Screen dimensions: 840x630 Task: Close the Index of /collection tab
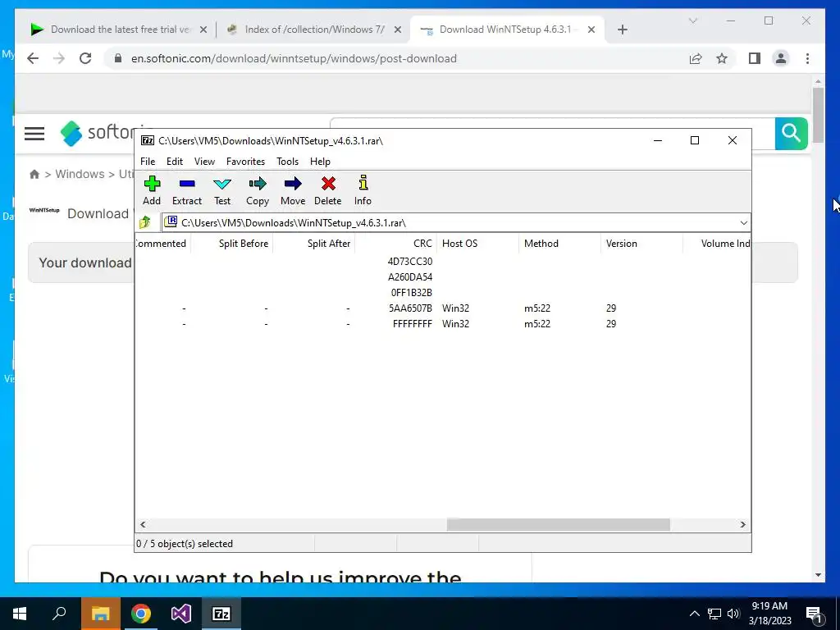[x=398, y=30]
